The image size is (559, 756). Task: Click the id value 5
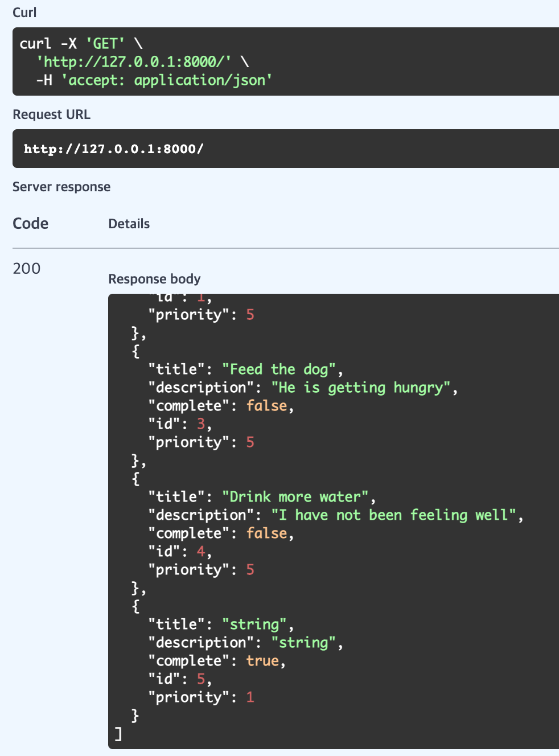201,679
